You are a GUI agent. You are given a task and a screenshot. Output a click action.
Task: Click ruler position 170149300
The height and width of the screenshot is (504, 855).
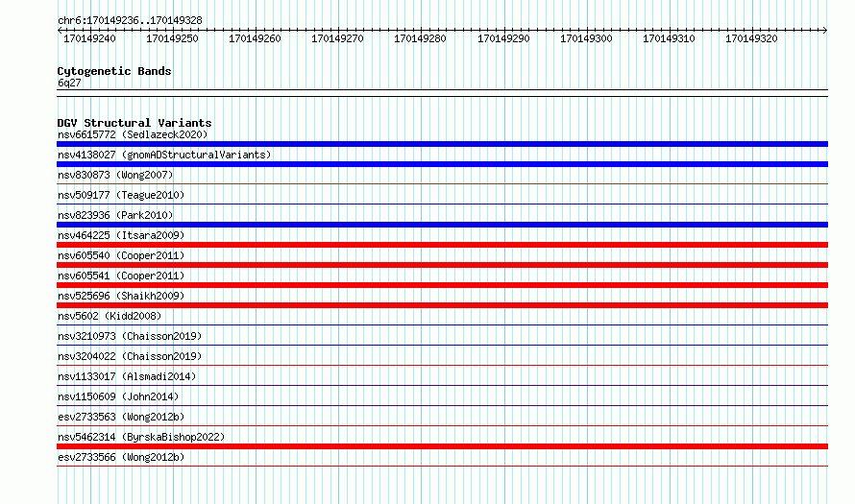coord(587,38)
